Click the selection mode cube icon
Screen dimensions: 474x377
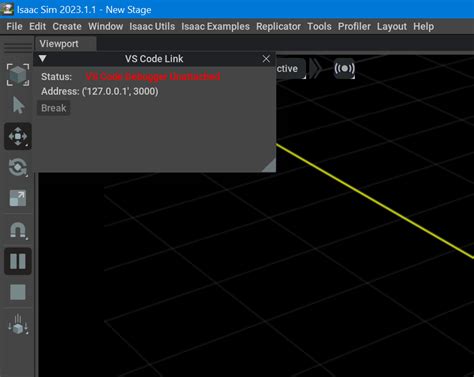pos(18,75)
